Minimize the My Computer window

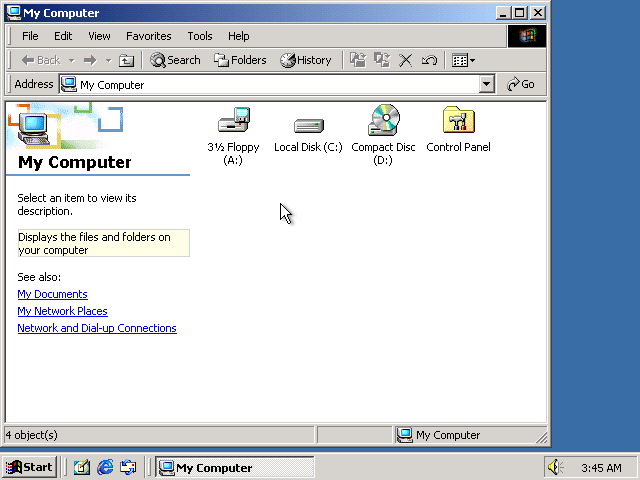pos(503,13)
